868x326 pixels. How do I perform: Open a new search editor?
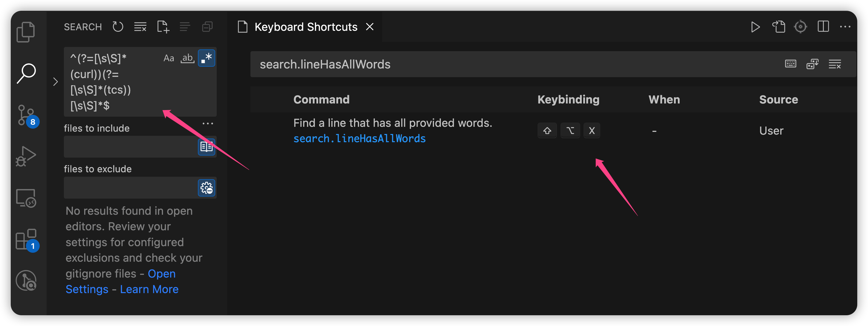(x=163, y=27)
